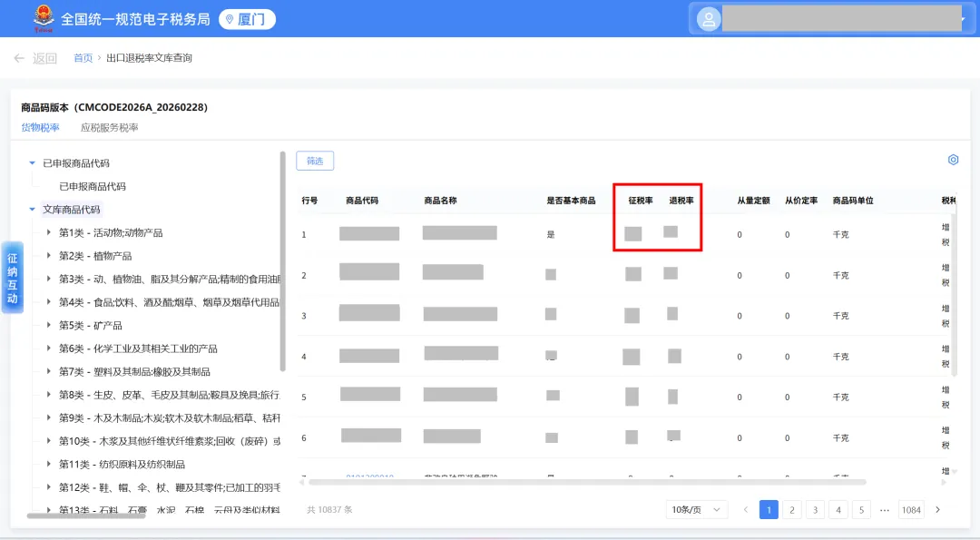Click the 从量定额 column header
This screenshot has height=540, width=980.
click(x=753, y=200)
